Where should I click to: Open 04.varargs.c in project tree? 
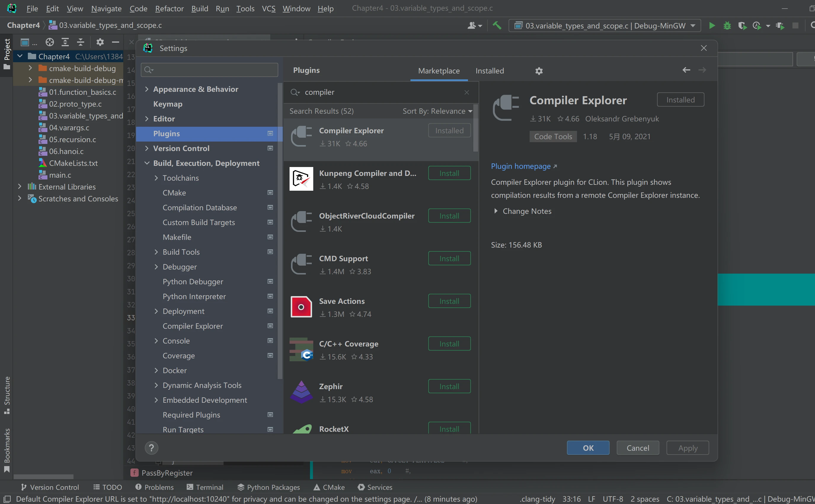click(69, 128)
